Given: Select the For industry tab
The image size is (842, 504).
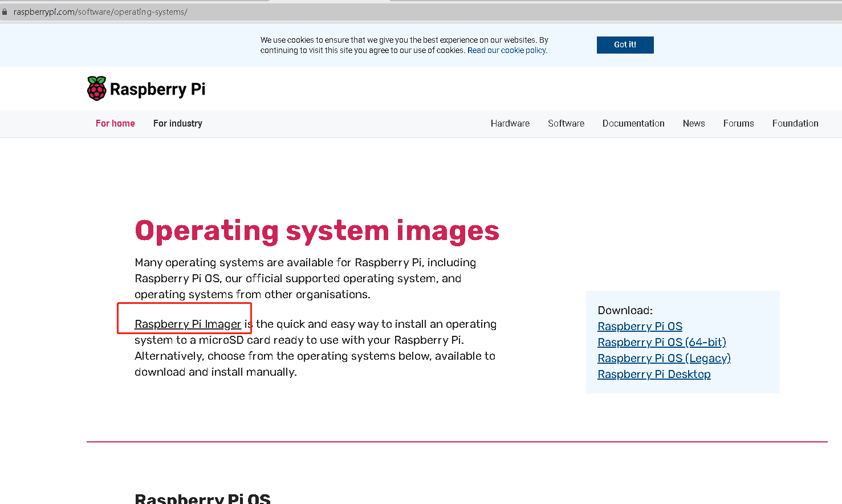Looking at the screenshot, I should (x=178, y=123).
